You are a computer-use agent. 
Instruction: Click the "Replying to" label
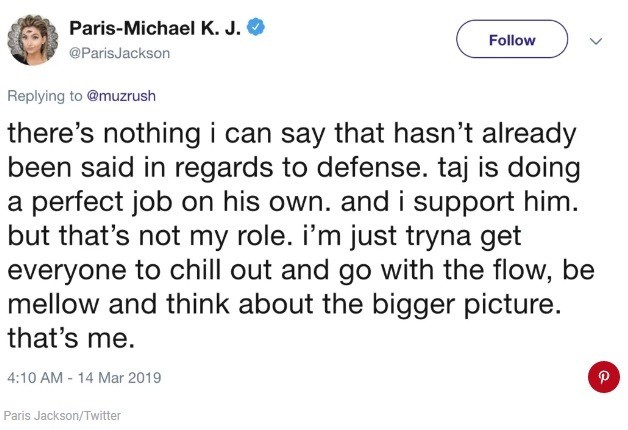tap(44, 97)
